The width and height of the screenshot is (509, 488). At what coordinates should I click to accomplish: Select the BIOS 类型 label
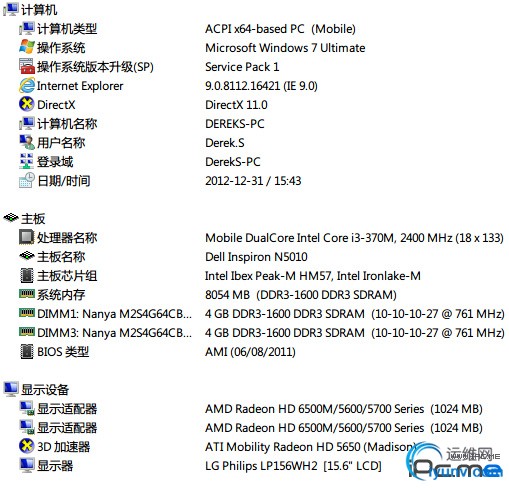pyautogui.click(x=63, y=352)
